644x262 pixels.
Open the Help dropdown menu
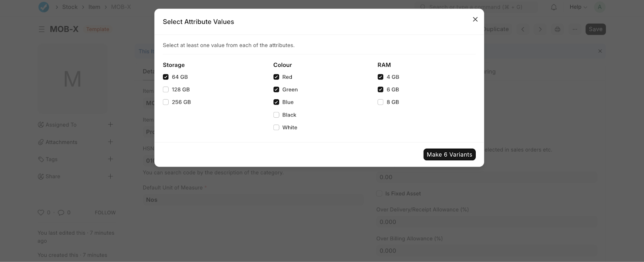pyautogui.click(x=578, y=7)
